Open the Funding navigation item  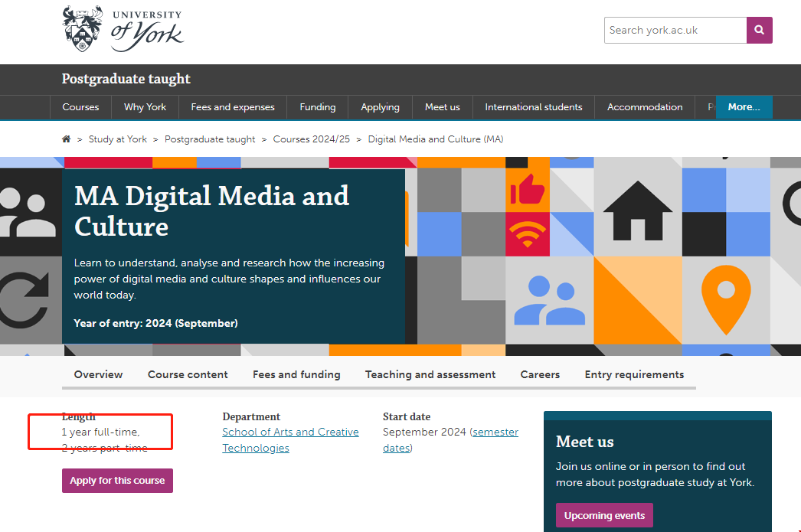[x=318, y=107]
